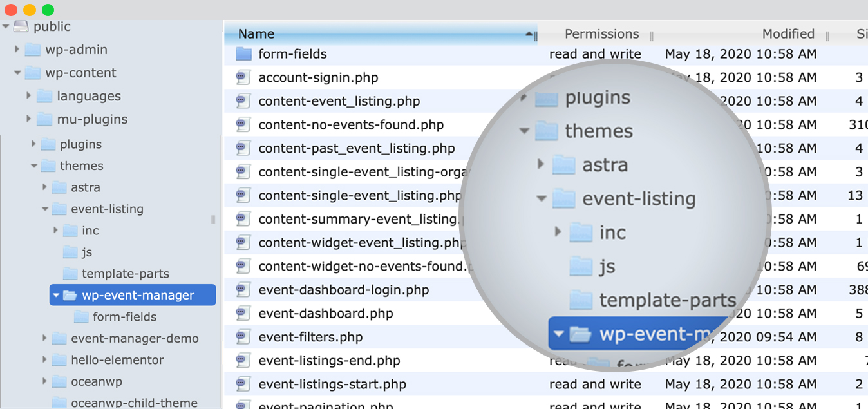The image size is (868, 409).
Task: Expand the astra folder arrow in left sidebar
Action: pyautogui.click(x=44, y=187)
